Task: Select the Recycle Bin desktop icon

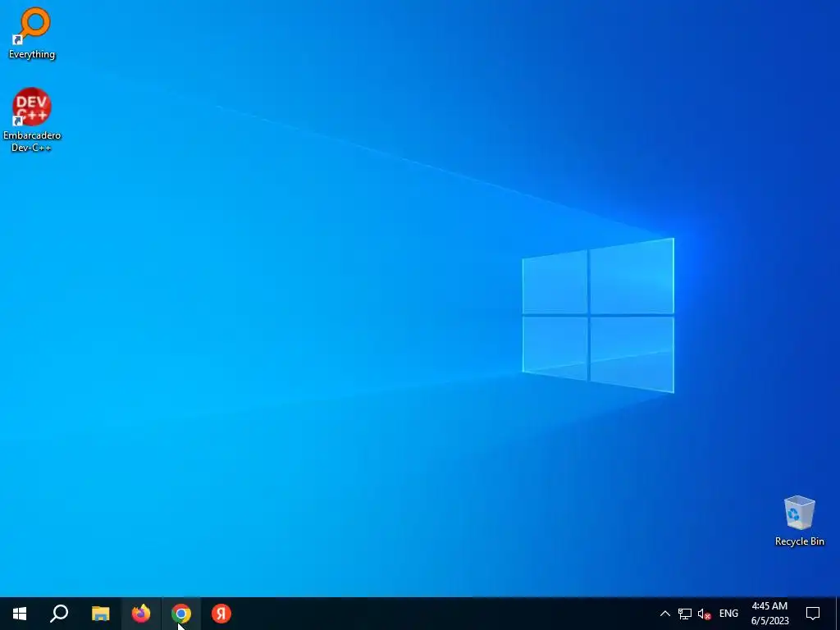Action: [799, 521]
